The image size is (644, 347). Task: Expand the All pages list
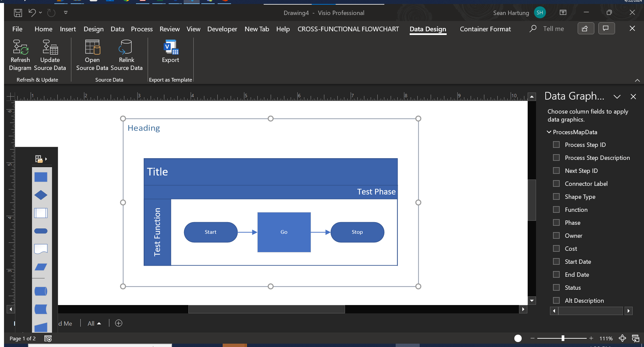tap(94, 323)
